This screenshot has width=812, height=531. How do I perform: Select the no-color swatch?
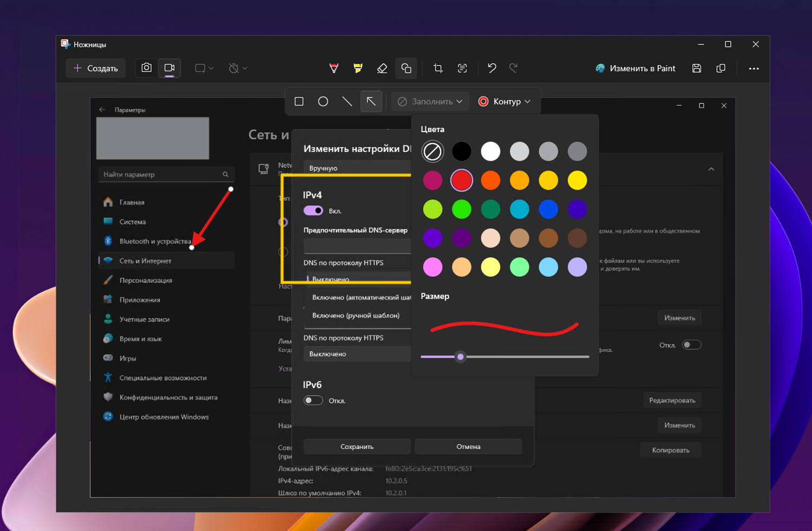pyautogui.click(x=433, y=152)
